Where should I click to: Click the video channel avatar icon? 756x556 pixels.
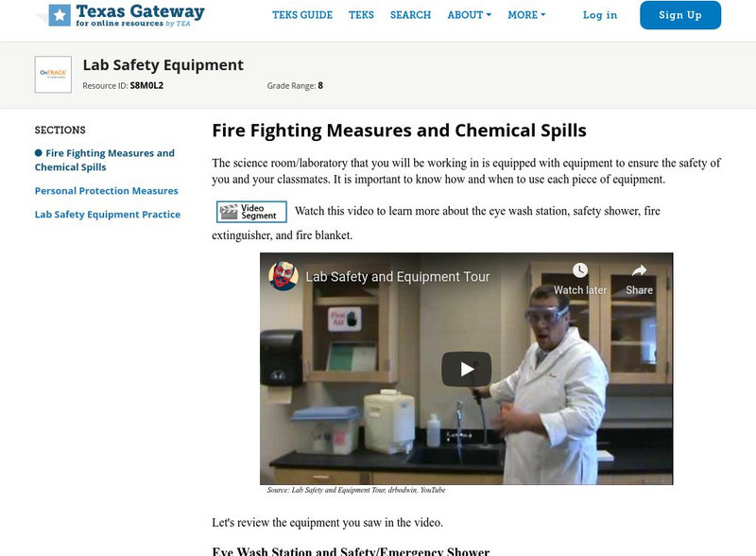(x=283, y=276)
